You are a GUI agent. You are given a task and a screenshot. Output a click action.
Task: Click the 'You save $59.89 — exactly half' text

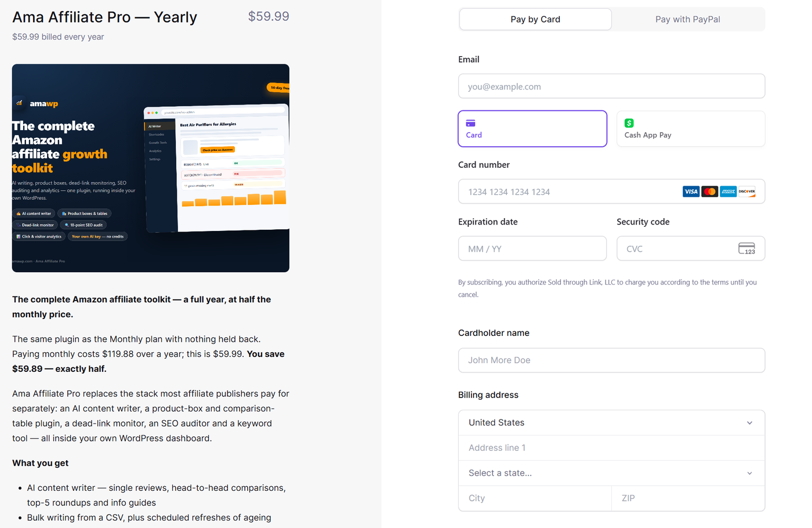[148, 361]
